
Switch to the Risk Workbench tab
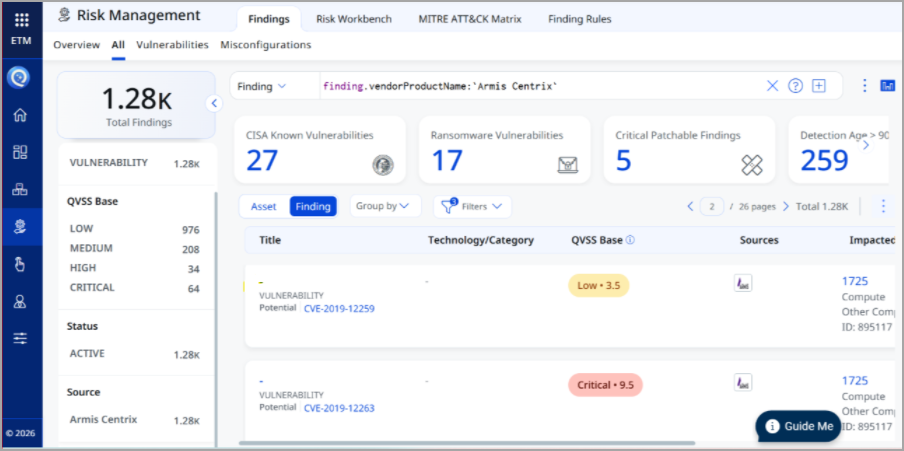click(x=353, y=19)
